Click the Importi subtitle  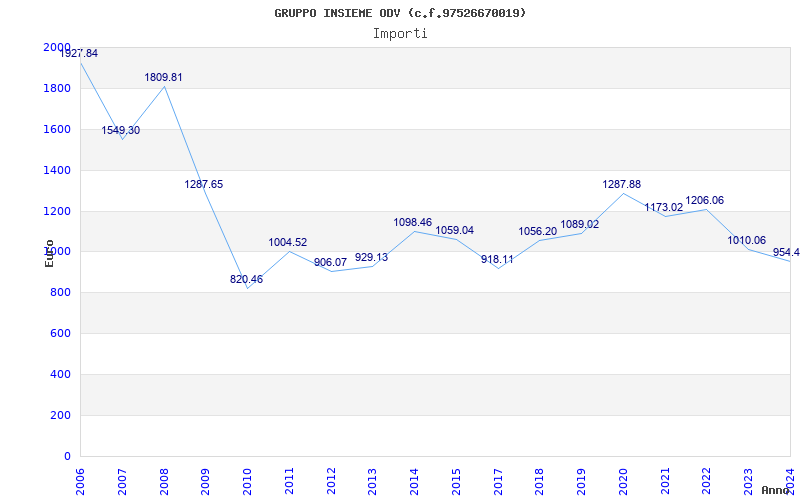[x=400, y=34]
